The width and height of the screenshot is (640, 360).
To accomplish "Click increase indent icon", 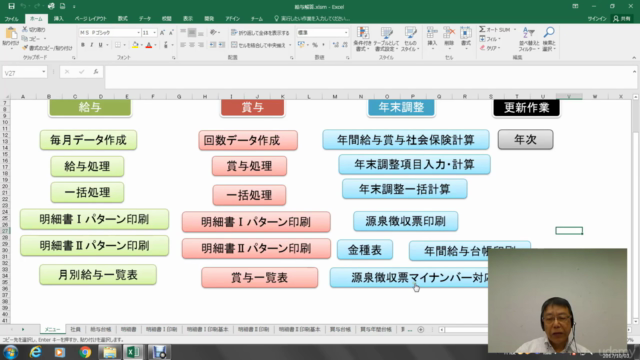I will (222, 45).
